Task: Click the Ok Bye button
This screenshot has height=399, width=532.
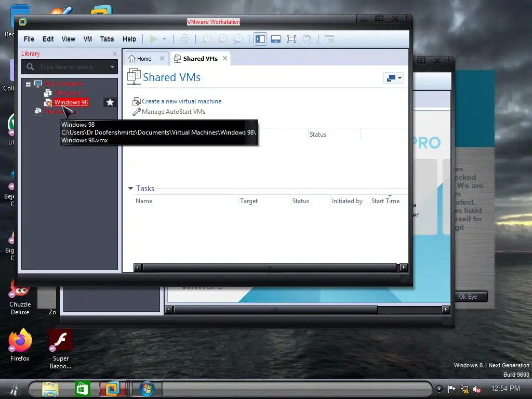Action: pos(471,297)
